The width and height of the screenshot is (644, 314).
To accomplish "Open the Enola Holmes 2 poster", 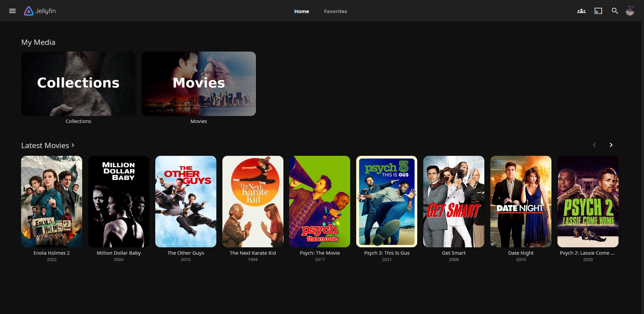I will [x=52, y=201].
